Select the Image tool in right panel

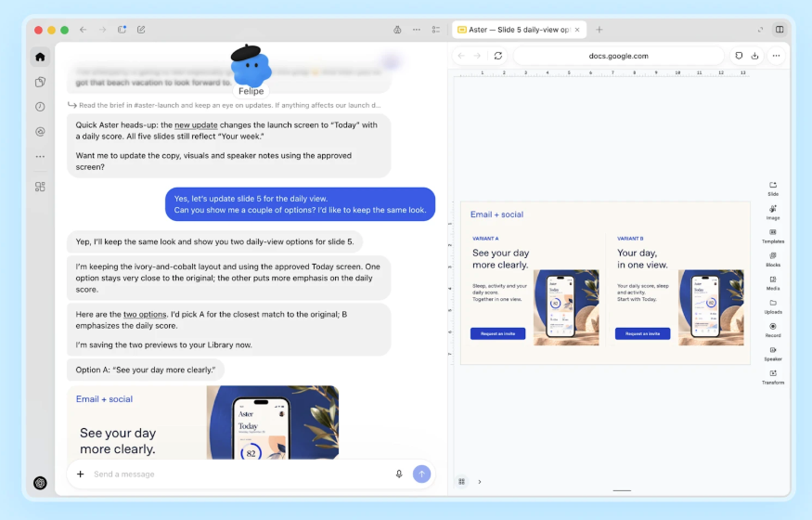tap(773, 213)
